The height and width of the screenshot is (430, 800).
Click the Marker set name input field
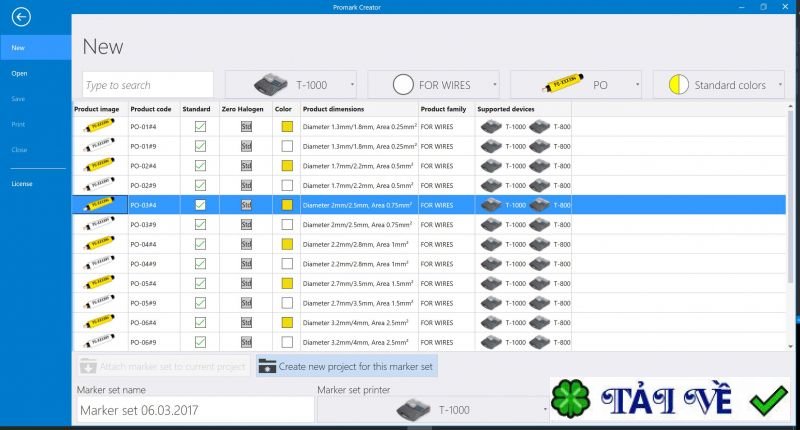pyautogui.click(x=195, y=410)
